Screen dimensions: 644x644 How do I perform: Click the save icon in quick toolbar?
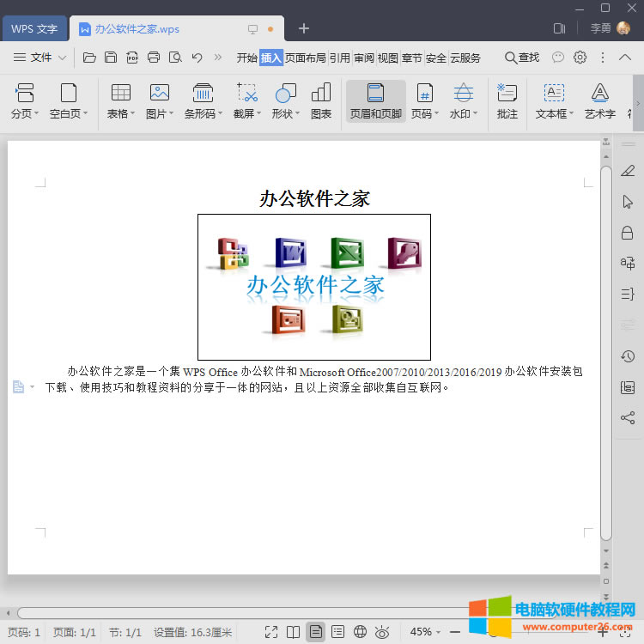(111, 58)
